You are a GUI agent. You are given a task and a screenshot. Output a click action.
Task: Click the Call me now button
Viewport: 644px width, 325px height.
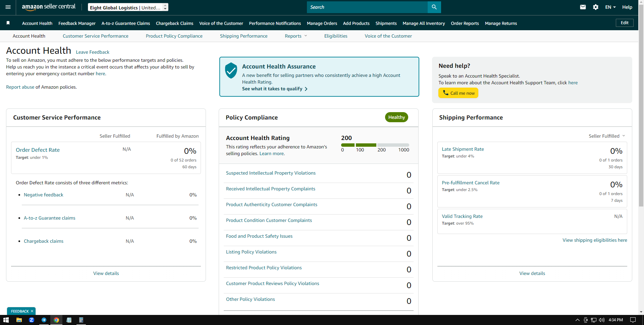pos(458,93)
